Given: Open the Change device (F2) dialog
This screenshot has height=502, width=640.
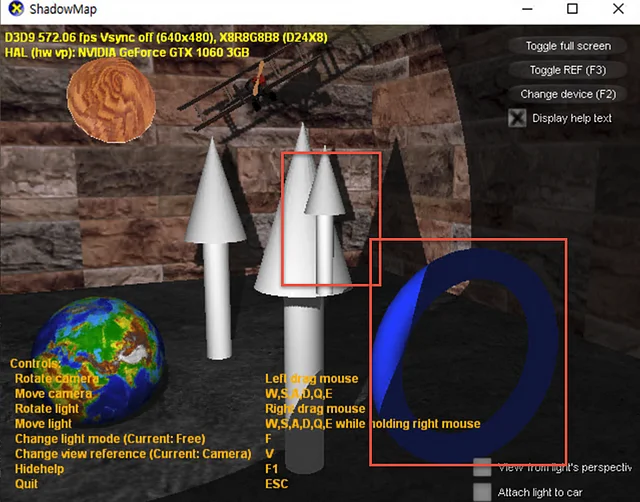Looking at the screenshot, I should (x=568, y=94).
